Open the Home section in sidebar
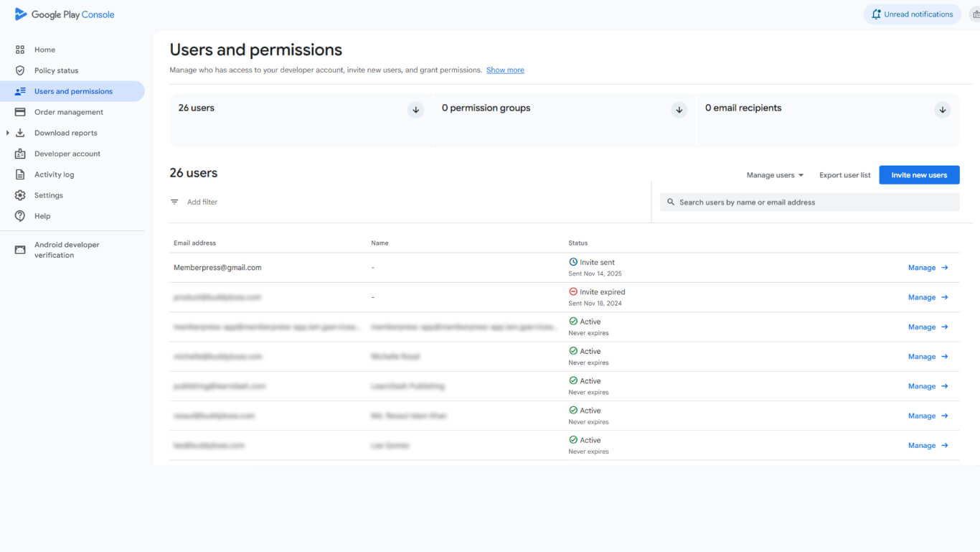The image size is (980, 552). click(44, 50)
